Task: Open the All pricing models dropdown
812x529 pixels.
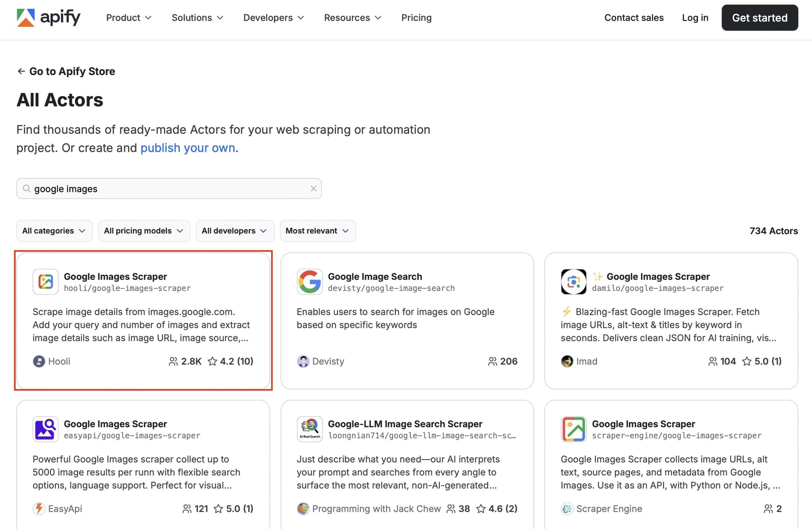Action: click(x=144, y=231)
